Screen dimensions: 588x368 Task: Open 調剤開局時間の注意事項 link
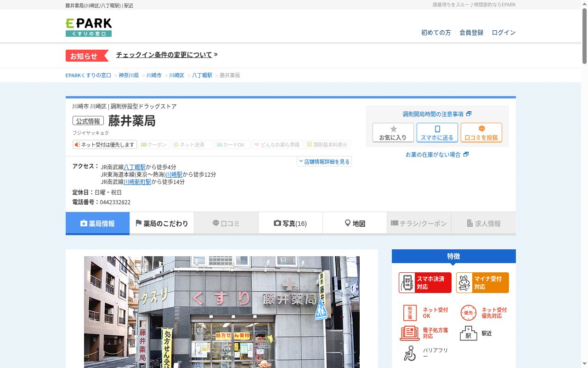[437, 114]
